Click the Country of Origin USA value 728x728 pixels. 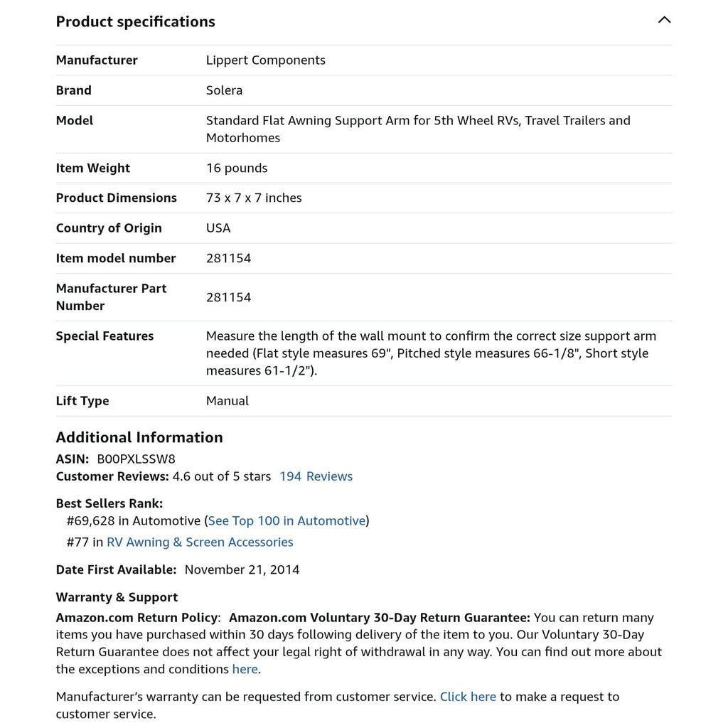(218, 228)
